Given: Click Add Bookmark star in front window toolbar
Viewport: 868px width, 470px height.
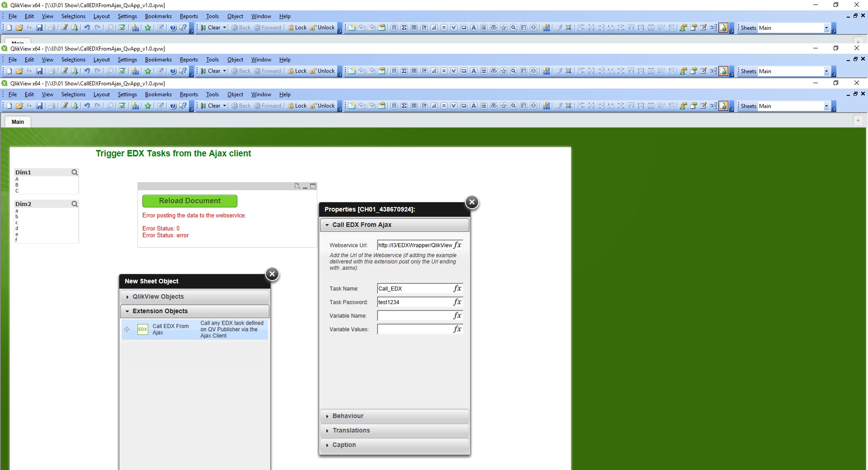Looking at the screenshot, I should pos(148,106).
